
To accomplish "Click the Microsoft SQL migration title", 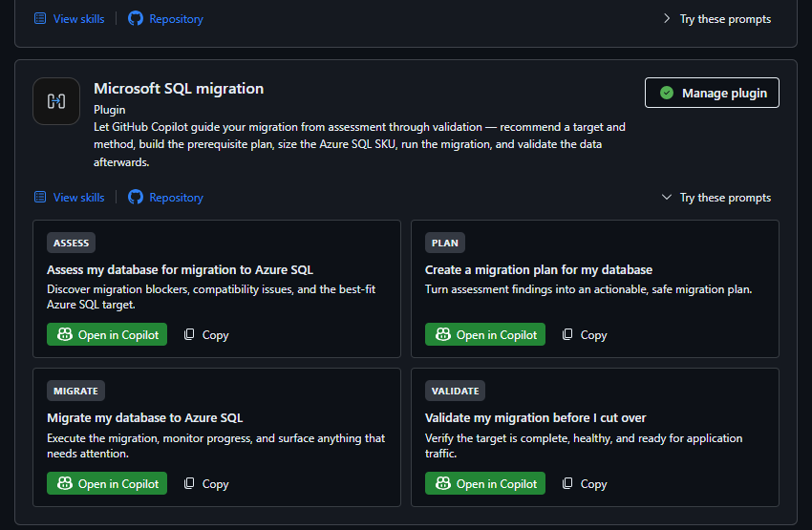I will (179, 89).
